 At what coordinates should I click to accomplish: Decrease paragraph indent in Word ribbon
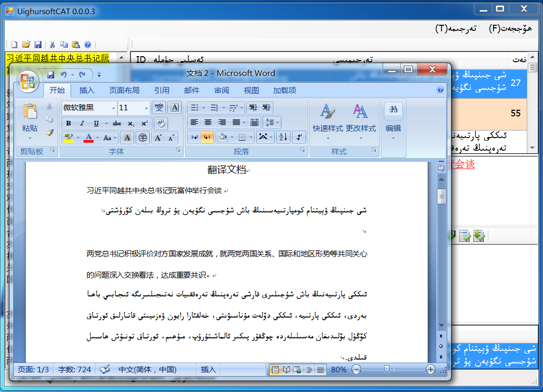click(x=253, y=108)
